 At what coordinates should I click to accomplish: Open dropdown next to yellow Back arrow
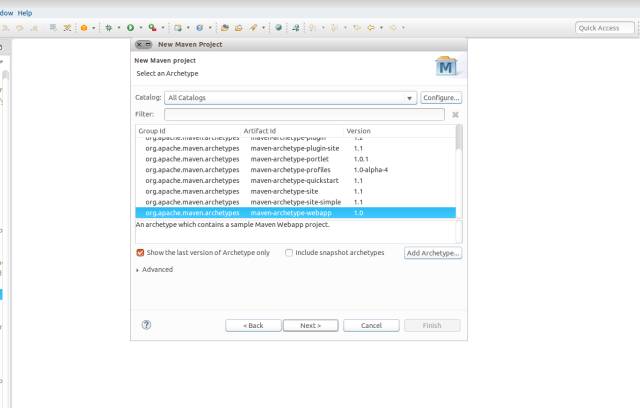[381, 28]
